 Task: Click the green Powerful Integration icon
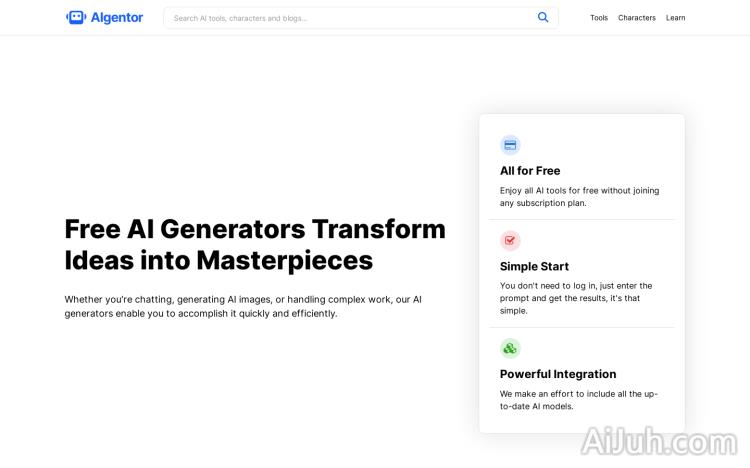tap(510, 348)
